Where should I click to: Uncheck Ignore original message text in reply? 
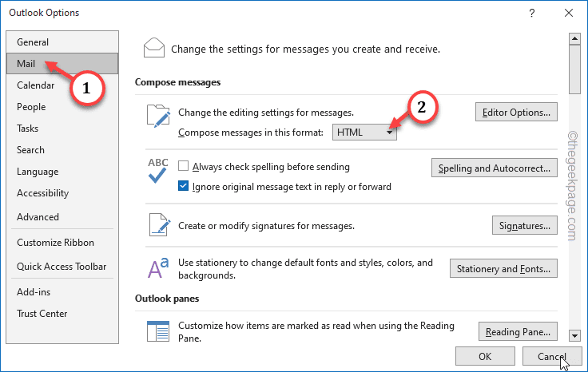(x=183, y=186)
